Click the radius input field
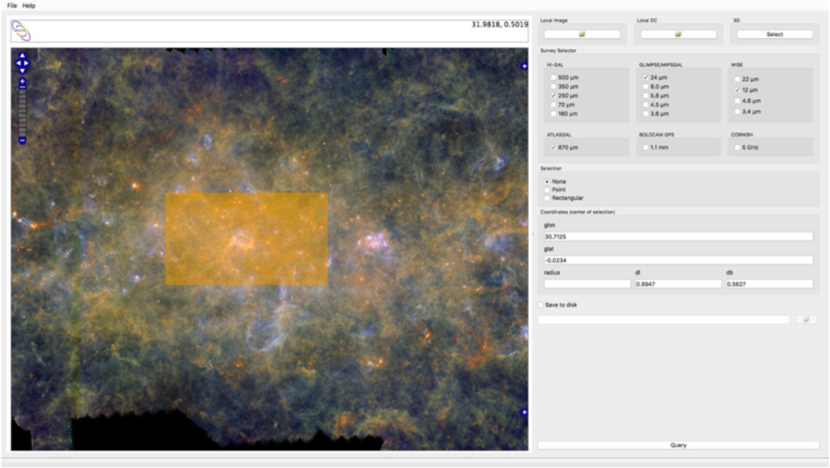 587,284
